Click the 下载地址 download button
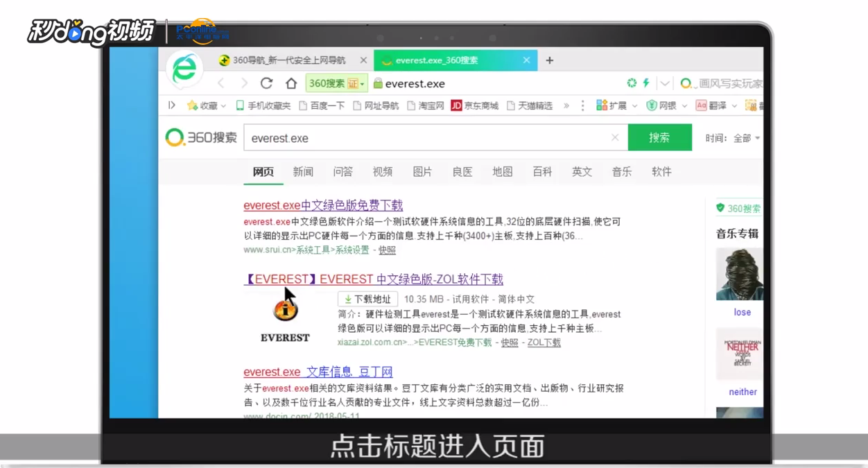Viewport: 868px width, 468px height. (x=367, y=300)
